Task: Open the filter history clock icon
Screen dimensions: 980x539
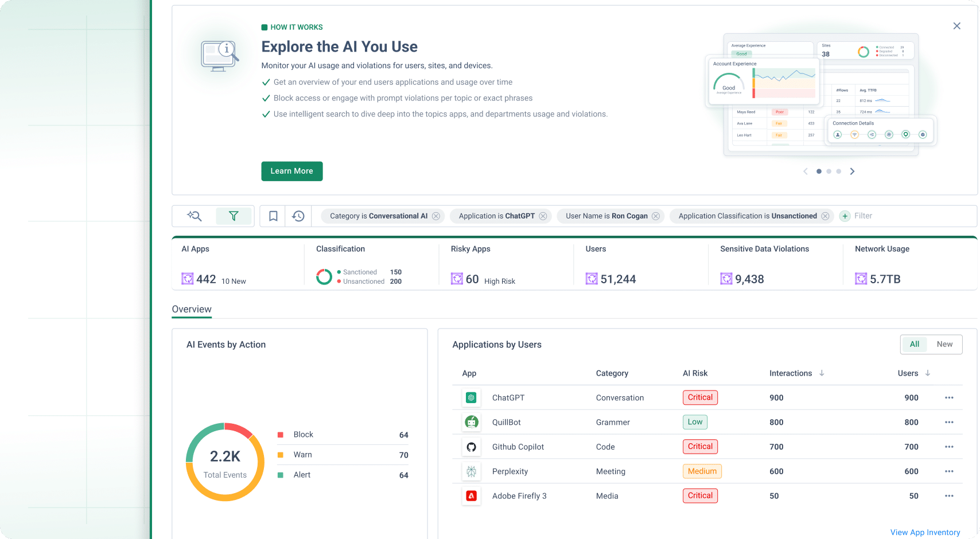Action: (x=298, y=216)
